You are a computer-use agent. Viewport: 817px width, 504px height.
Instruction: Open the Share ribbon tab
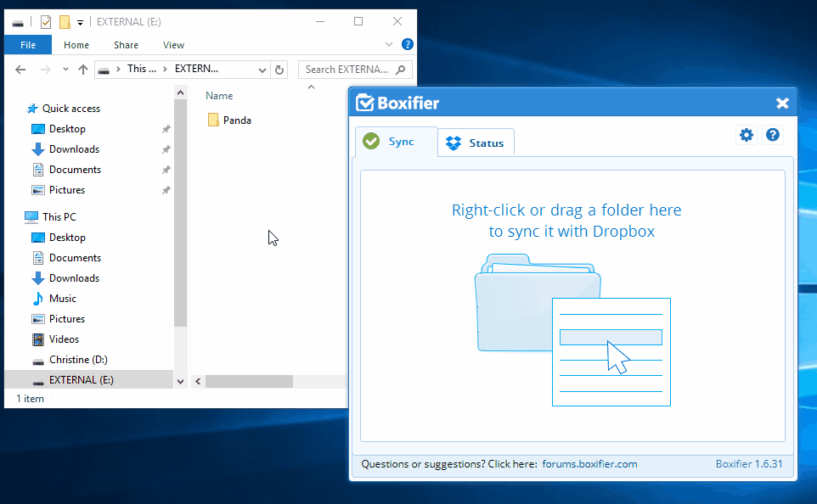[126, 45]
